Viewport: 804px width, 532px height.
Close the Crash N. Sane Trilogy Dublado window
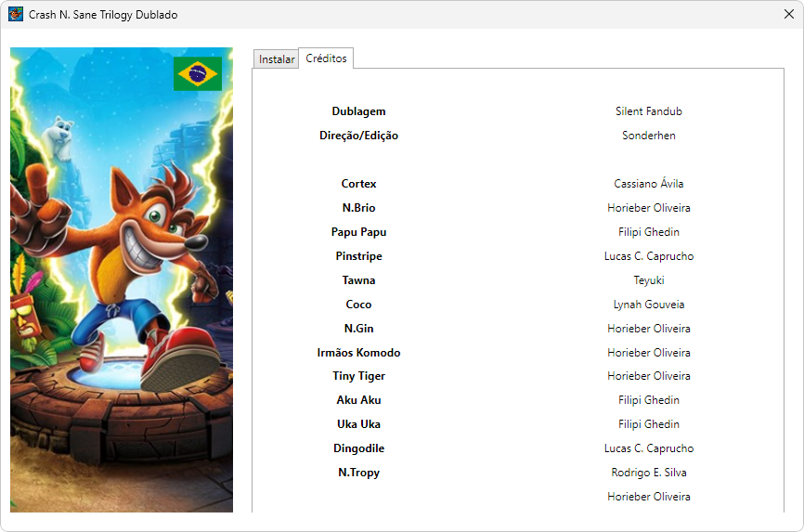pos(789,14)
